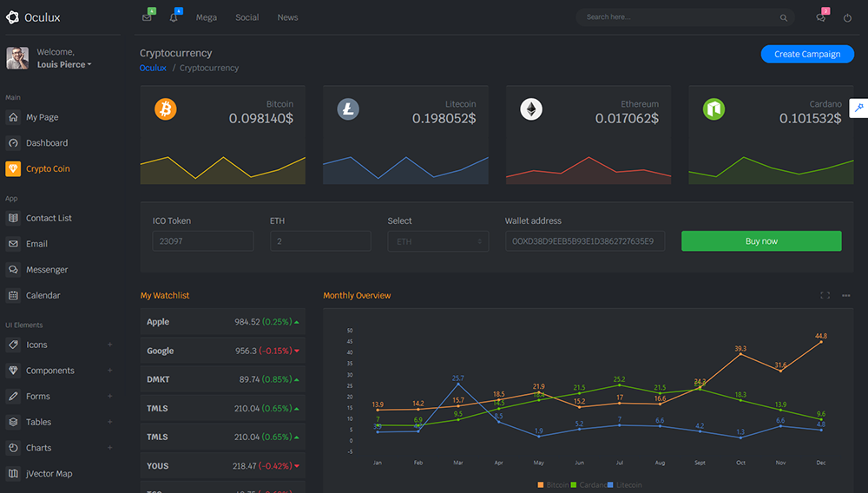Click the chat messages icon in header
This screenshot has height=493, width=868.
coord(821,17)
